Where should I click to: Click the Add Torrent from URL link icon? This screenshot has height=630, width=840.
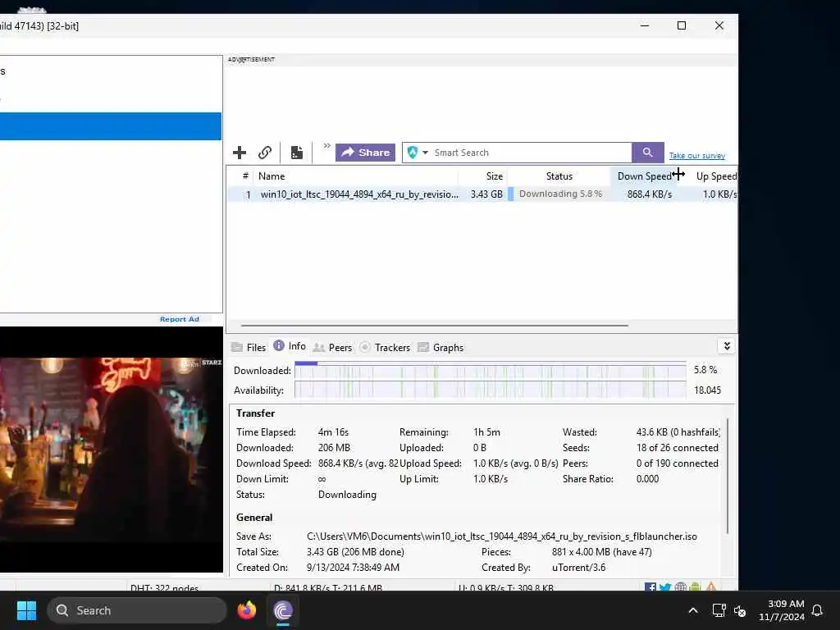point(265,153)
